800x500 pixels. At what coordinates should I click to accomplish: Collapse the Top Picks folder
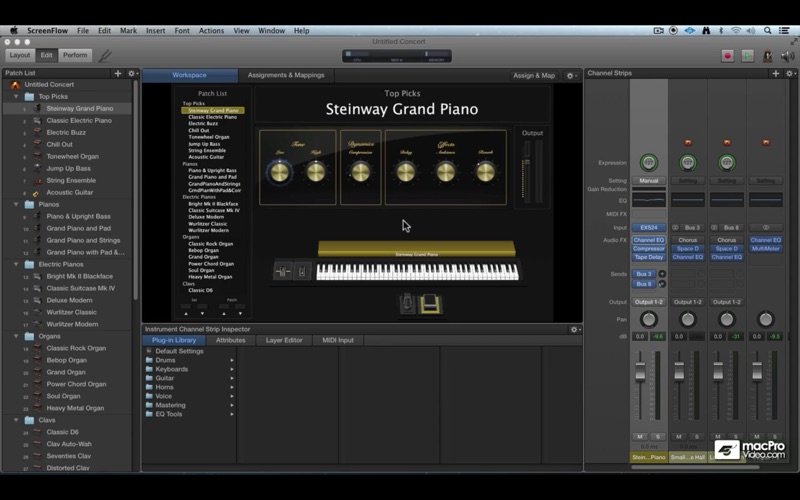16,96
